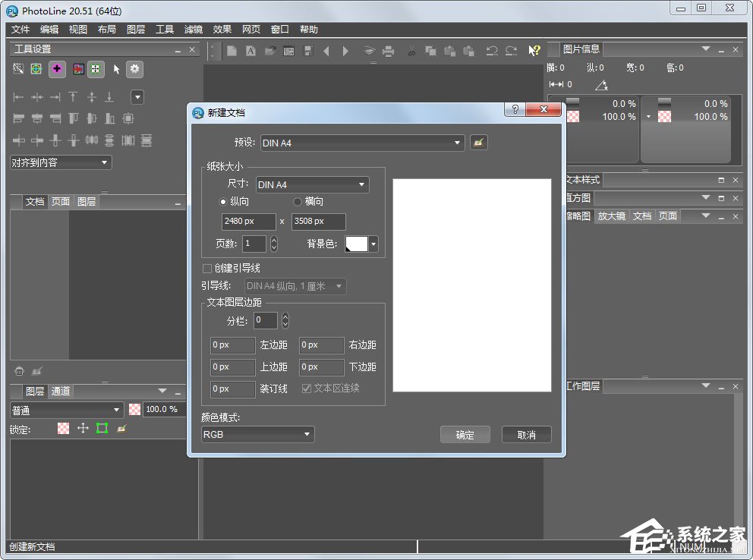Click the new document icon in main toolbar
This screenshot has height=560, width=753.
coord(232,51)
